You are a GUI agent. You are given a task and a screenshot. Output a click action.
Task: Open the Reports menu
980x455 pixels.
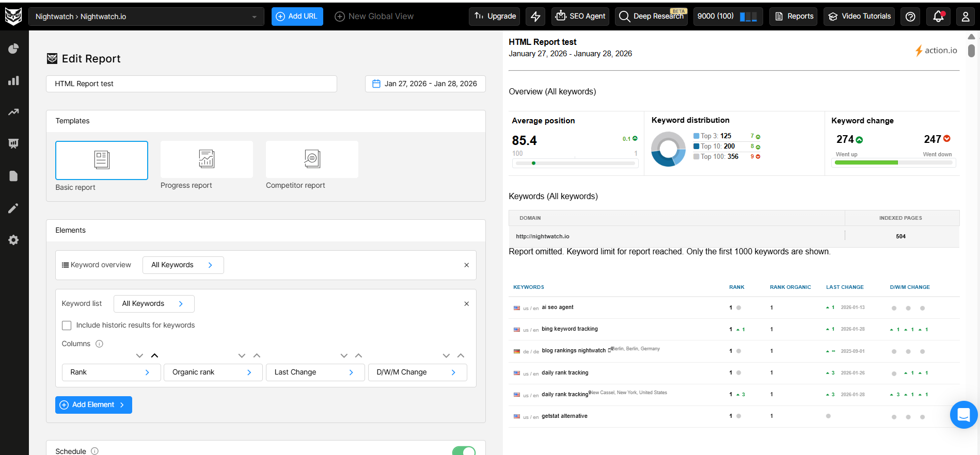[x=794, y=17]
